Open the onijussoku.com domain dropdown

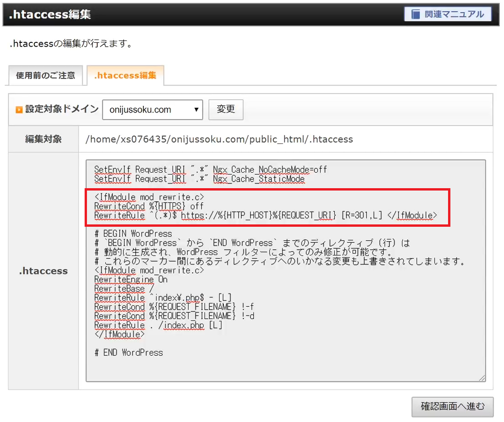point(152,110)
